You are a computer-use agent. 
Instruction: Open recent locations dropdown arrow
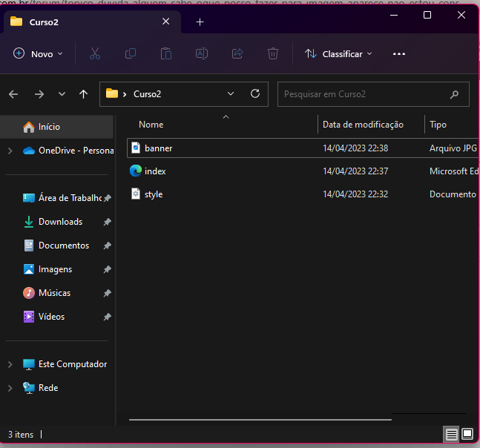(62, 94)
